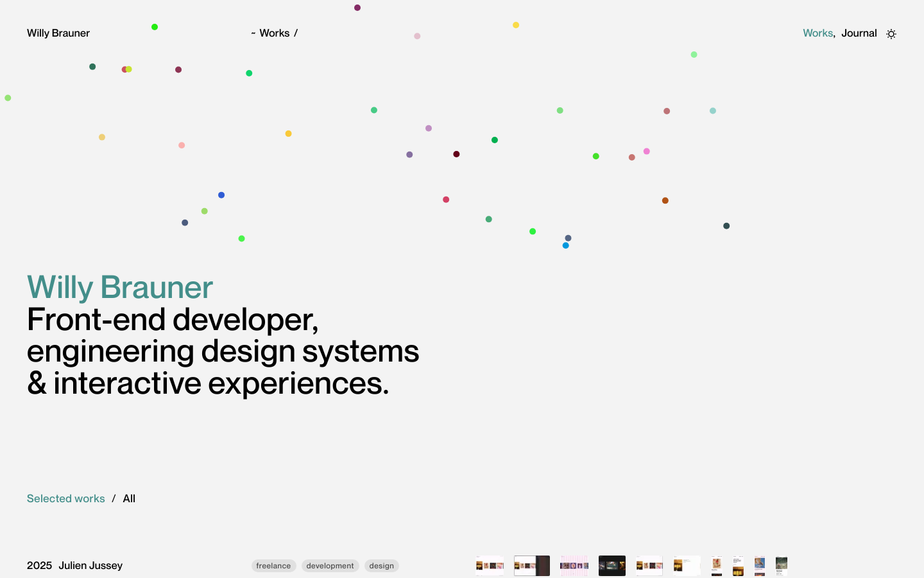Screen dimensions: 924x578
Task: Click the Willy Brauner site logo text
Action: tap(58, 33)
